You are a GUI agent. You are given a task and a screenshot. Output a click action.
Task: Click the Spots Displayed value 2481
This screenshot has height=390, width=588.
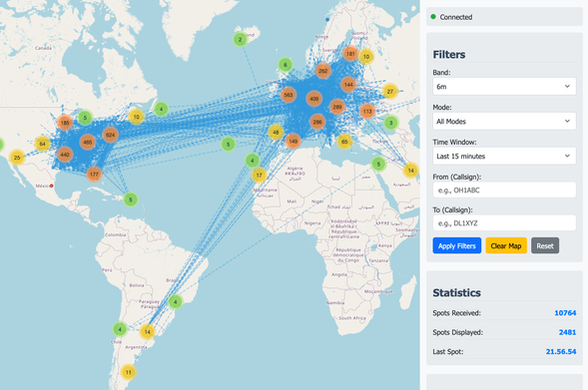(567, 332)
